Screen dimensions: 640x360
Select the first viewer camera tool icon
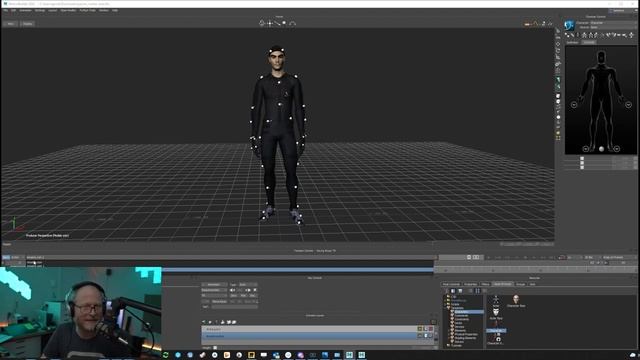pos(262,23)
